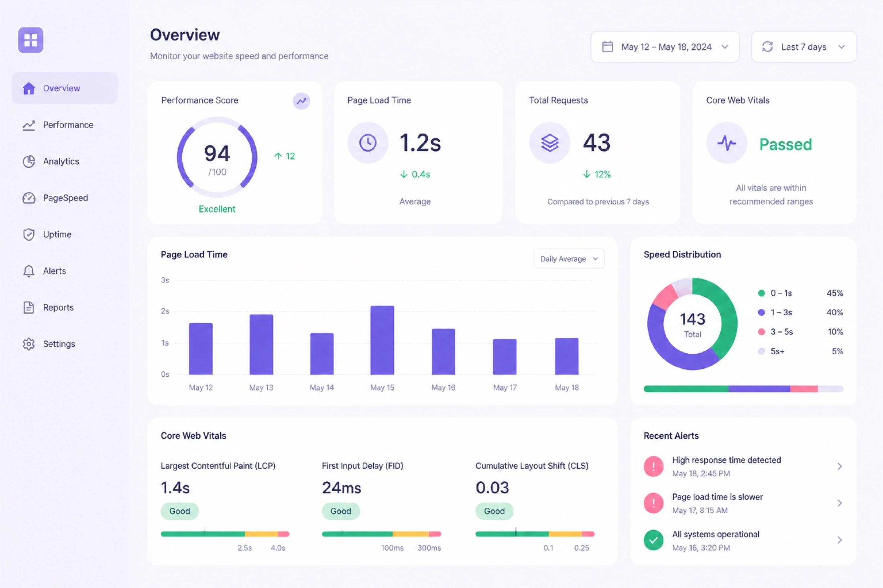Click the pink 3 – 5s legend dot

click(x=761, y=332)
